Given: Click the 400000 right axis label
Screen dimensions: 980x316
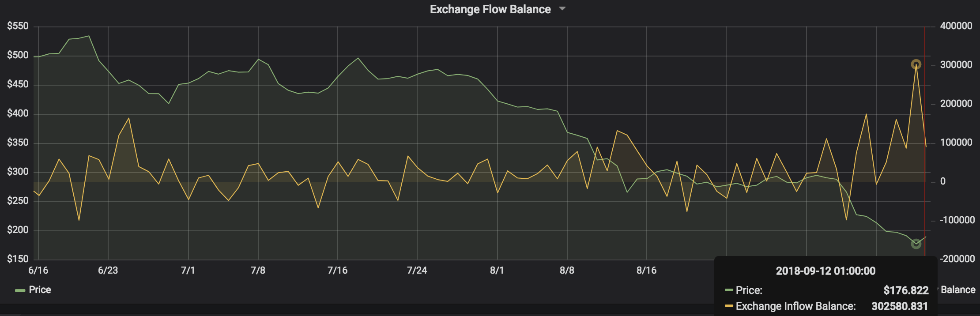Looking at the screenshot, I should tap(956, 26).
